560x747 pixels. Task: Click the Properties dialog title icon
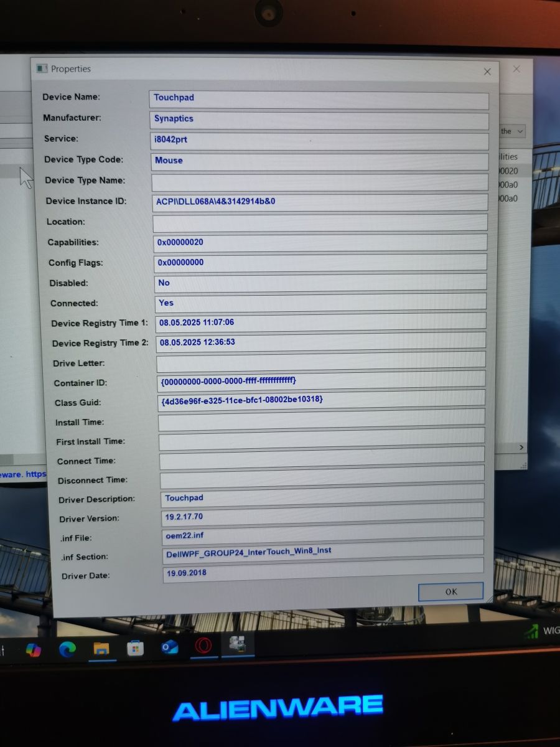(42, 68)
